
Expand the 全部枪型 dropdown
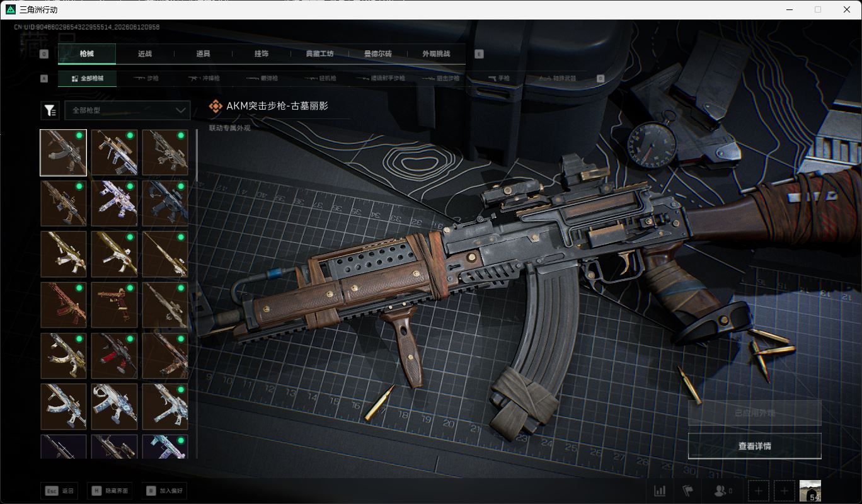[127, 110]
